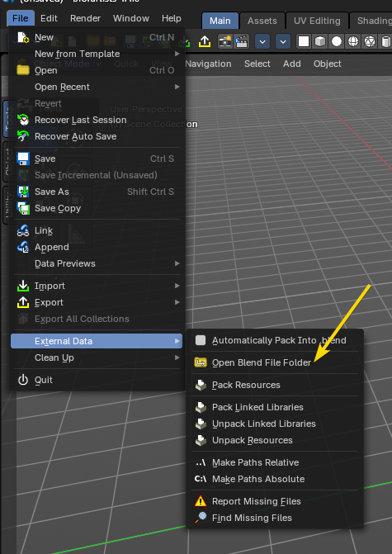392x554 pixels.
Task: Click the Render Image camera icon
Action: point(225,41)
